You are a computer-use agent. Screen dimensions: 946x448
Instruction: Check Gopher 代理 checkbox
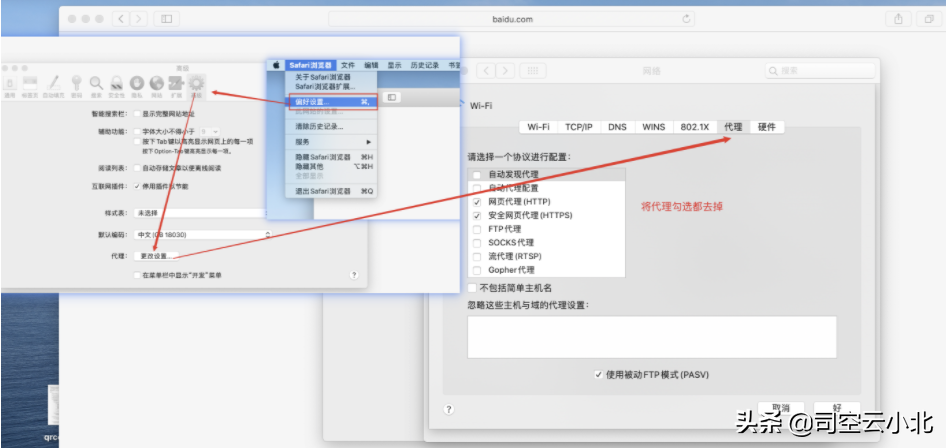point(477,270)
